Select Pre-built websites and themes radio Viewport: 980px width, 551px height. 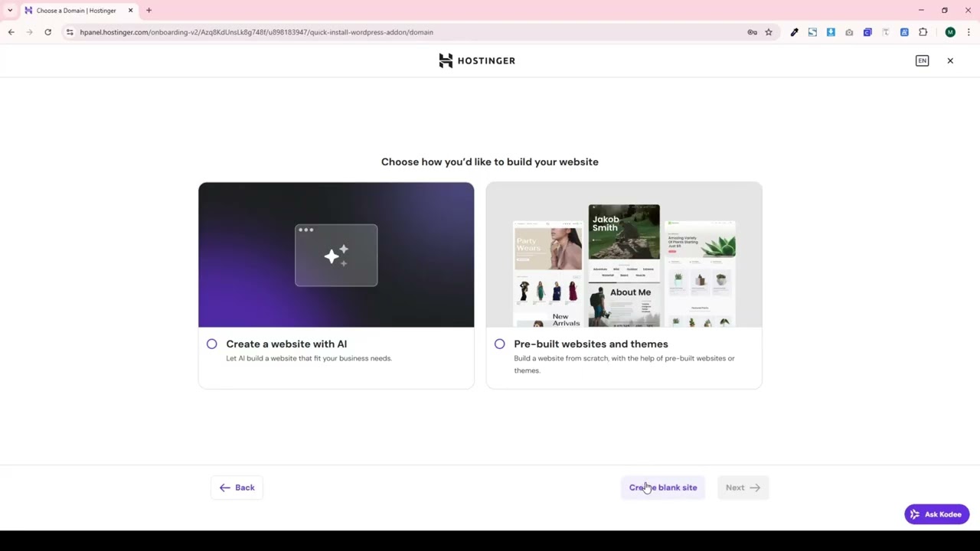[499, 344]
